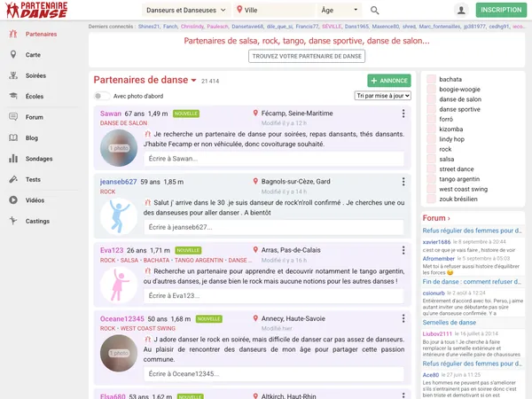Open options menu for Oceane12345's listing
This screenshot has height=399, width=532.
pos(403,318)
